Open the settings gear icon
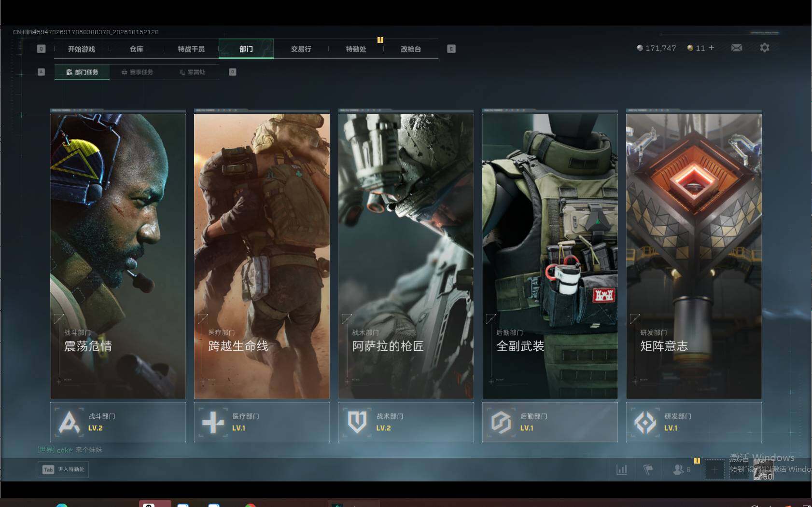The height and width of the screenshot is (507, 812). (764, 48)
